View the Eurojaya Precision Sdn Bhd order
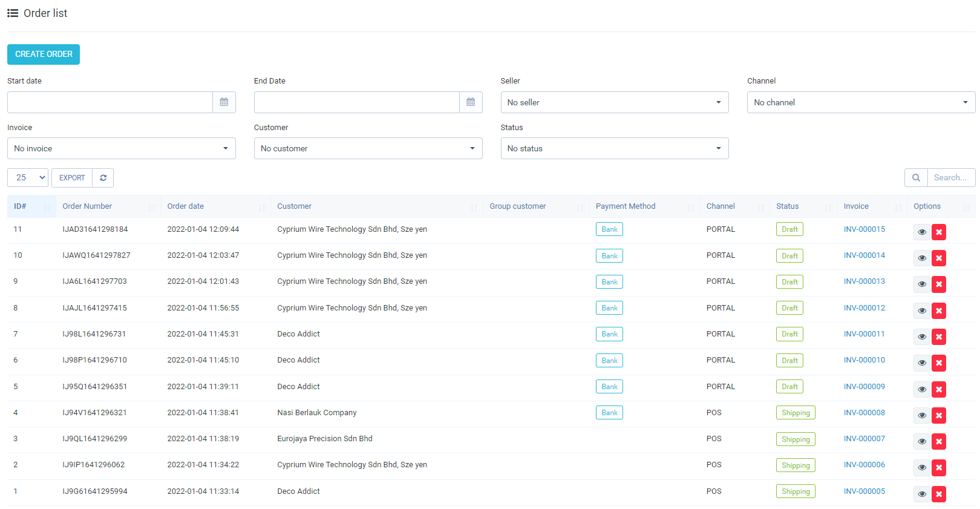Viewport: 980px width, 509px height. pyautogui.click(x=922, y=442)
